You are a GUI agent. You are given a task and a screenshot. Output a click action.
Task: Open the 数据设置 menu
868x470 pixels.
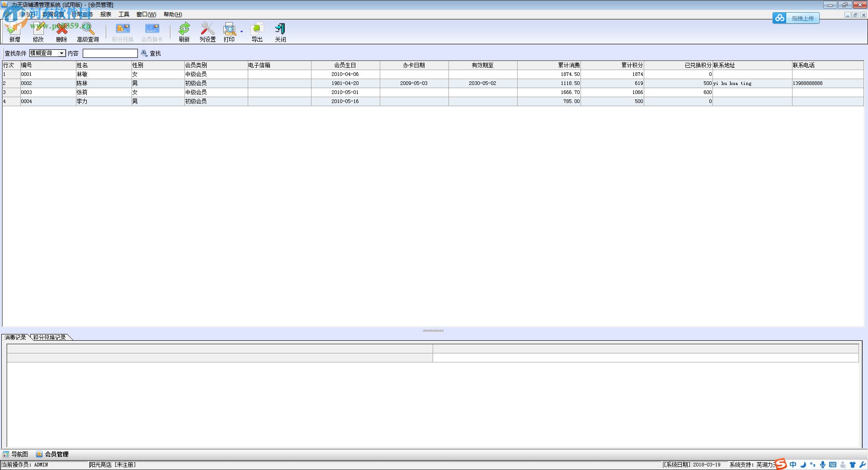click(53, 14)
